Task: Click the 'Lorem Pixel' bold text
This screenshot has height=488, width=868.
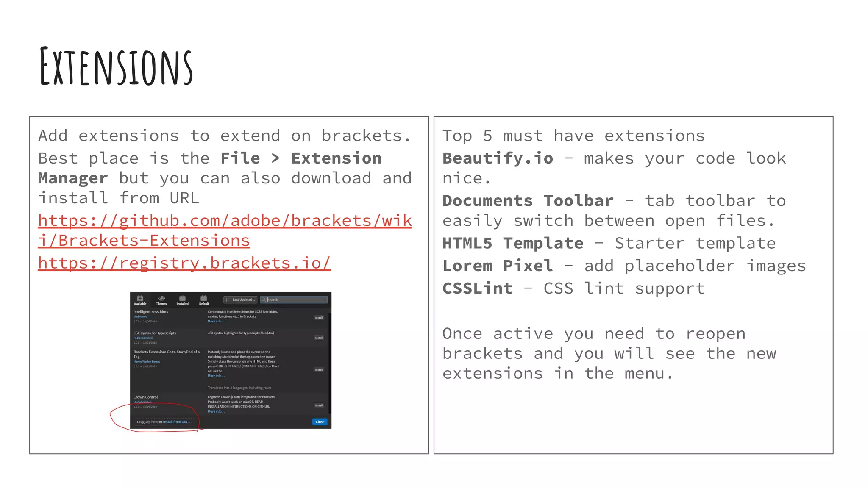Action: [x=498, y=266]
